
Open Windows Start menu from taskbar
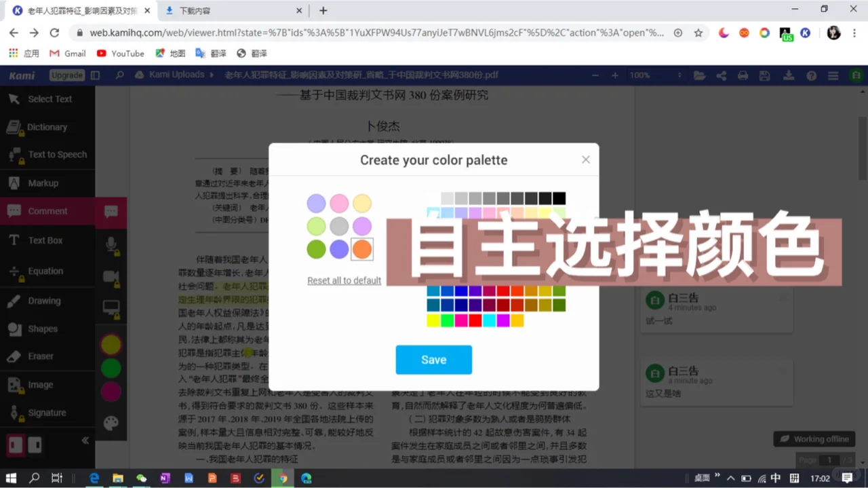click(10, 478)
